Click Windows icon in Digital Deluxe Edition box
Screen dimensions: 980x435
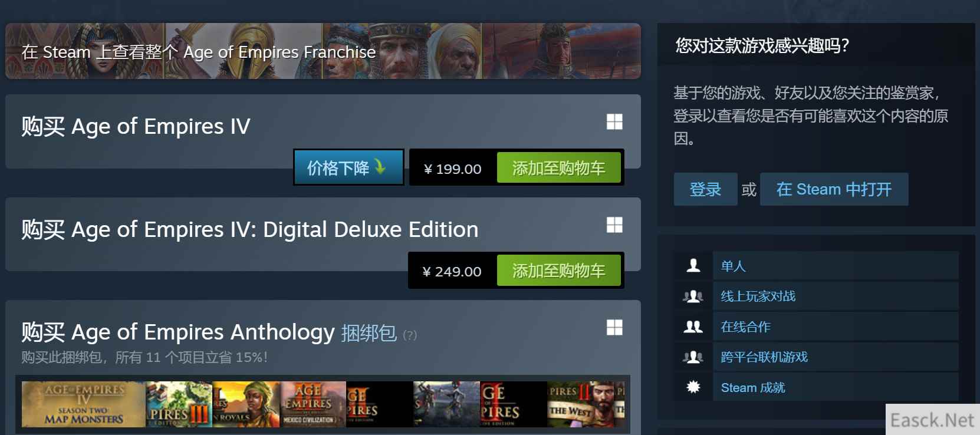click(614, 225)
